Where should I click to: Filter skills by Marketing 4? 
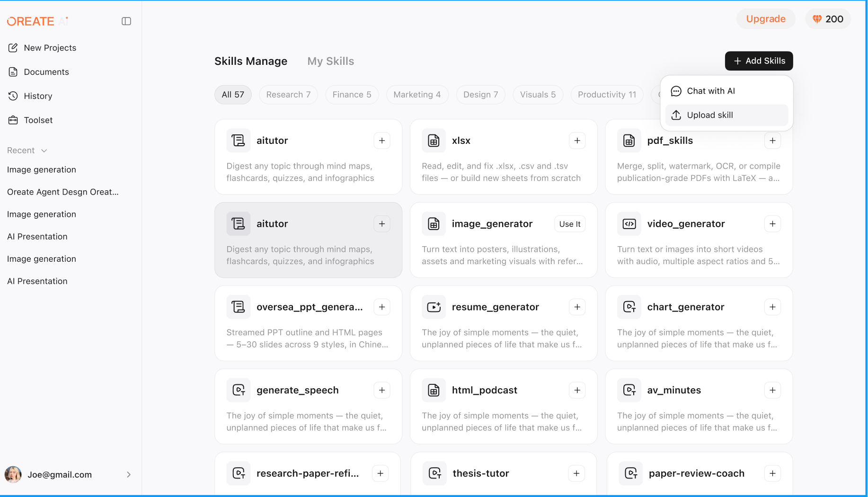(417, 95)
